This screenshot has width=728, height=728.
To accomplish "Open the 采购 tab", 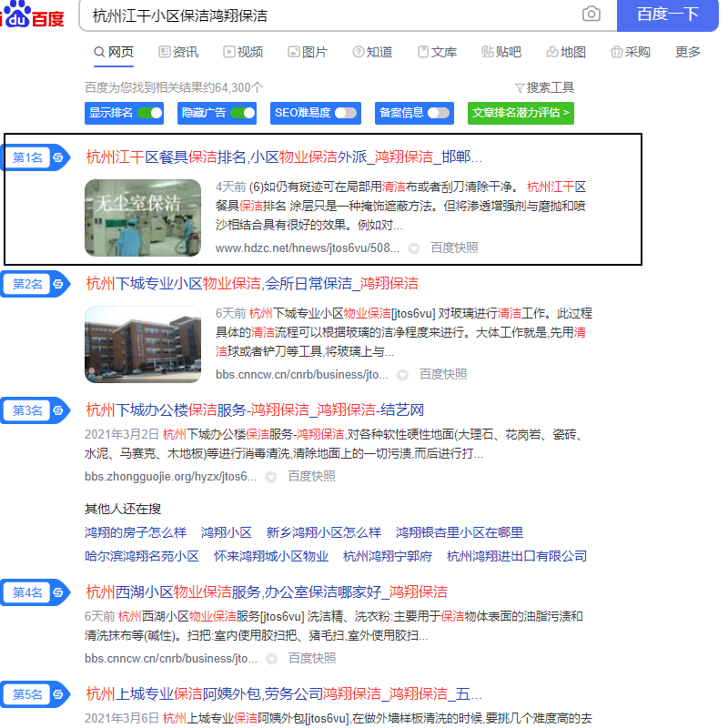I will [x=631, y=52].
